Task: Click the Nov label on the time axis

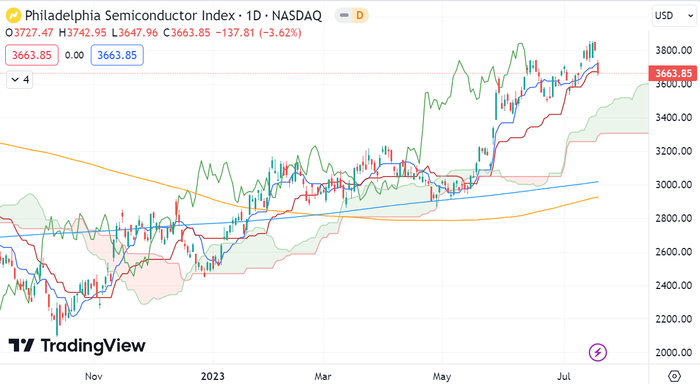Action: click(94, 376)
